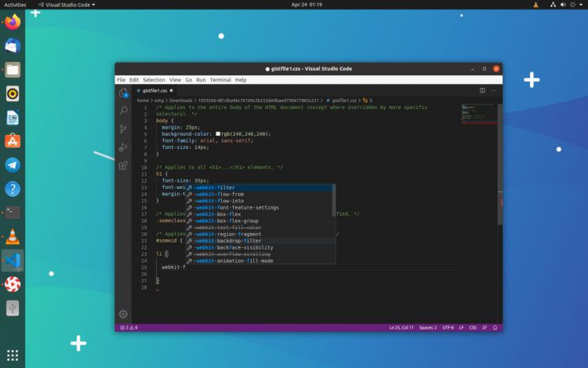
Task: Open the View menu
Action: click(175, 80)
